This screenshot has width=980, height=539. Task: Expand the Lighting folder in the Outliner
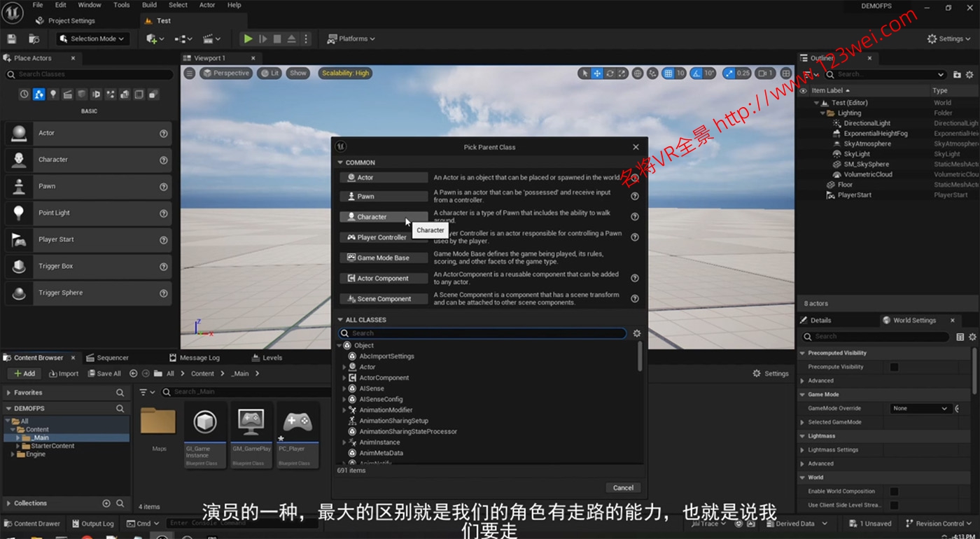tap(823, 112)
